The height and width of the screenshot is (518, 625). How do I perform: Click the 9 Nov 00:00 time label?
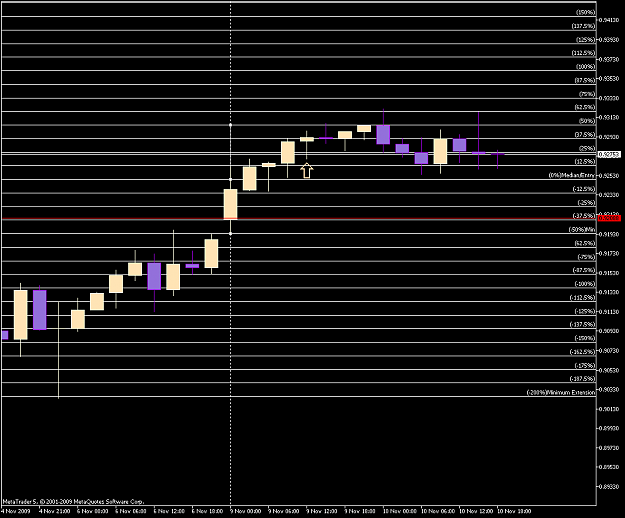[x=246, y=511]
